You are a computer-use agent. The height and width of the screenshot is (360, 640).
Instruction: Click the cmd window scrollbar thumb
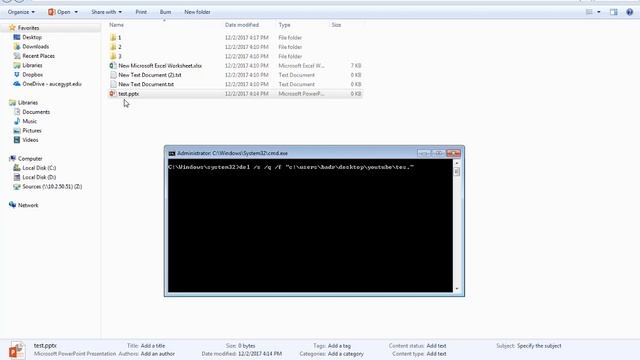tap(457, 172)
